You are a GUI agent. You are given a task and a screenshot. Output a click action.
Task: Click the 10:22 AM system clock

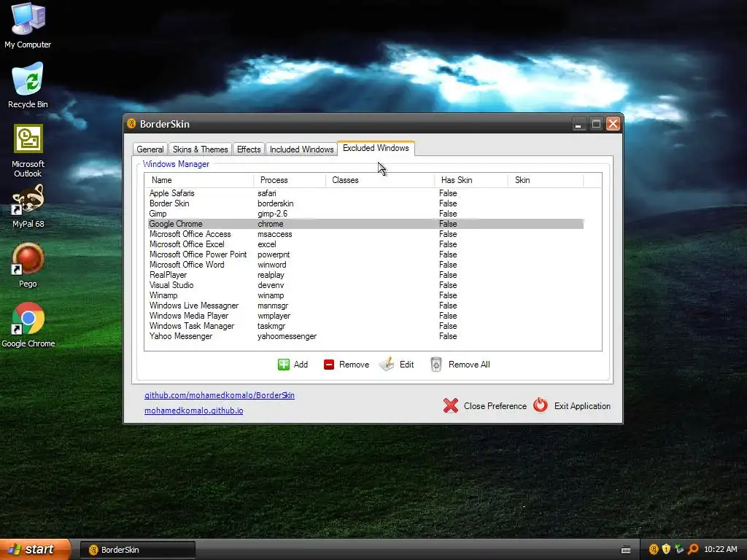coord(720,550)
